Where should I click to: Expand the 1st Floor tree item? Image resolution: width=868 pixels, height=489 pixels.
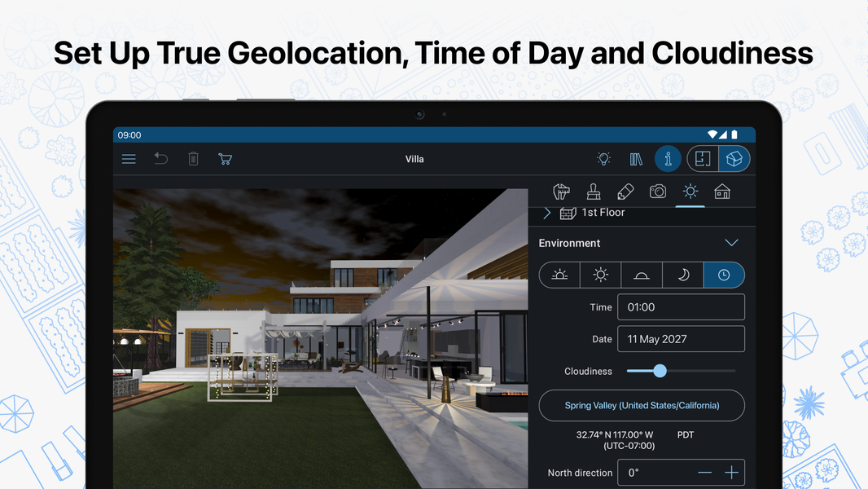[547, 213]
